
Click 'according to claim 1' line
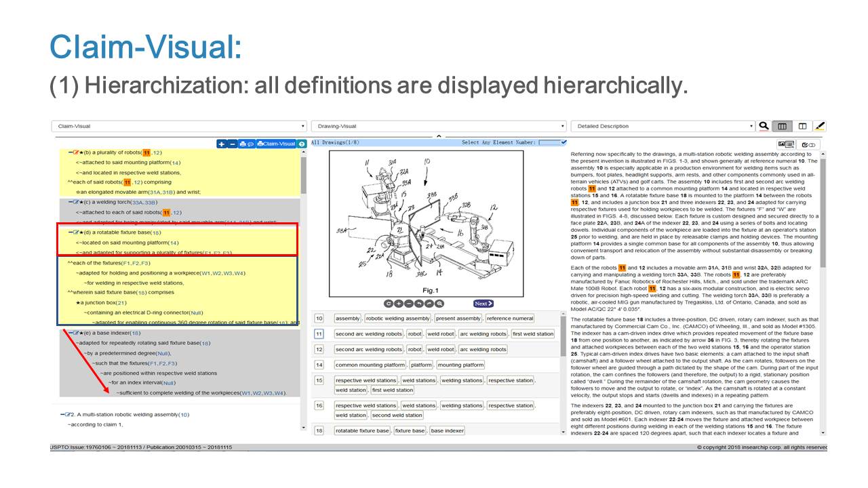[95, 424]
